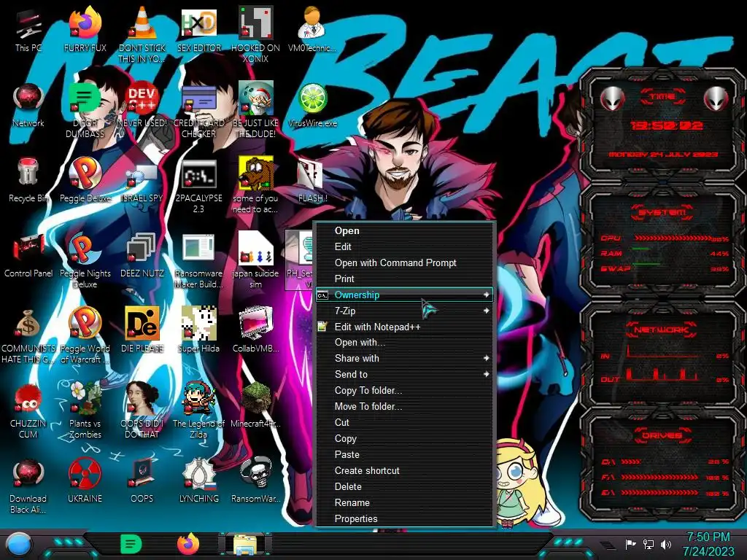
Task: Select Open with Command Prompt
Action: [x=404, y=262]
